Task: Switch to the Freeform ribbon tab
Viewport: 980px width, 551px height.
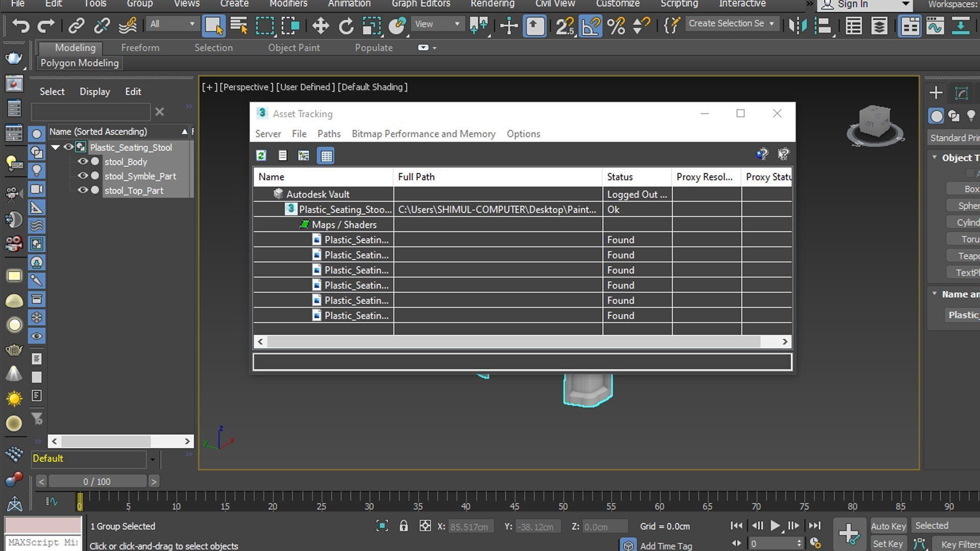Action: (x=140, y=47)
